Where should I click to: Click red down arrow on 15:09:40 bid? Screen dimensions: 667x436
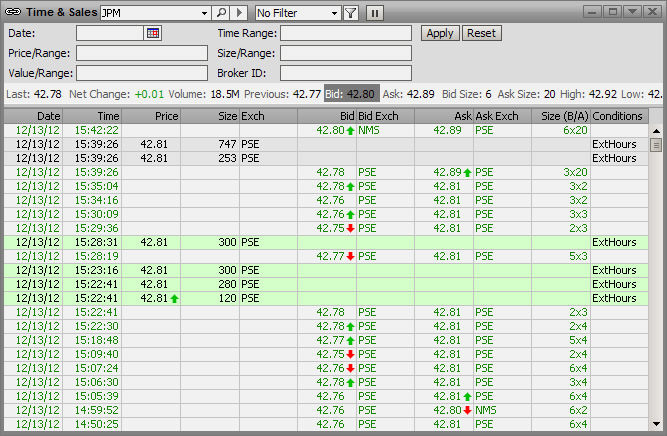350,354
